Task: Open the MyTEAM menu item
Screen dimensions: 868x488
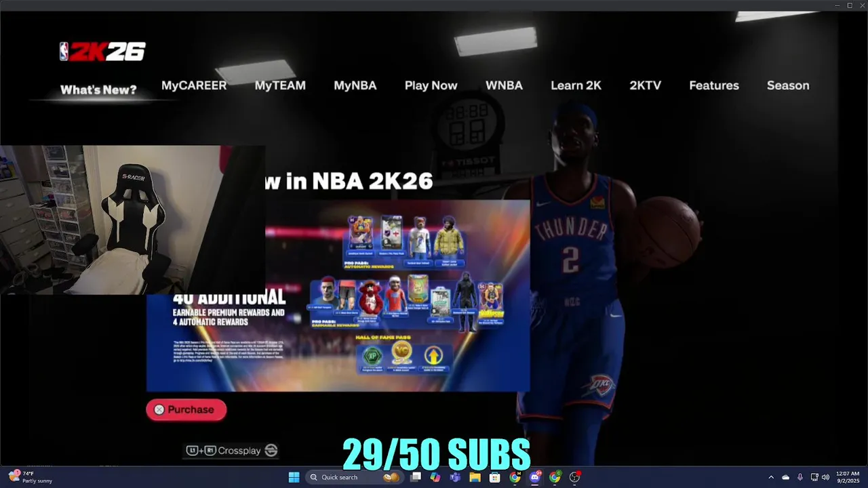Action: click(280, 85)
